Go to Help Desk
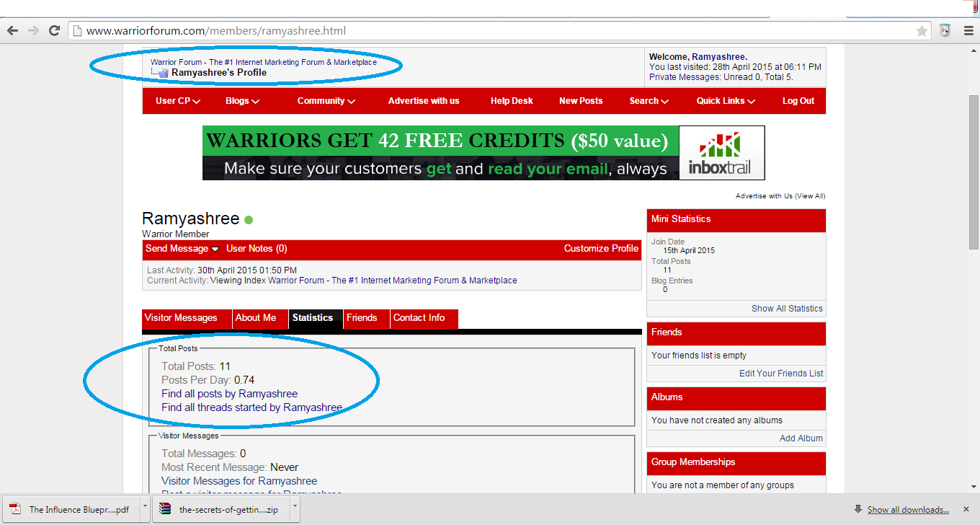 [x=512, y=101]
